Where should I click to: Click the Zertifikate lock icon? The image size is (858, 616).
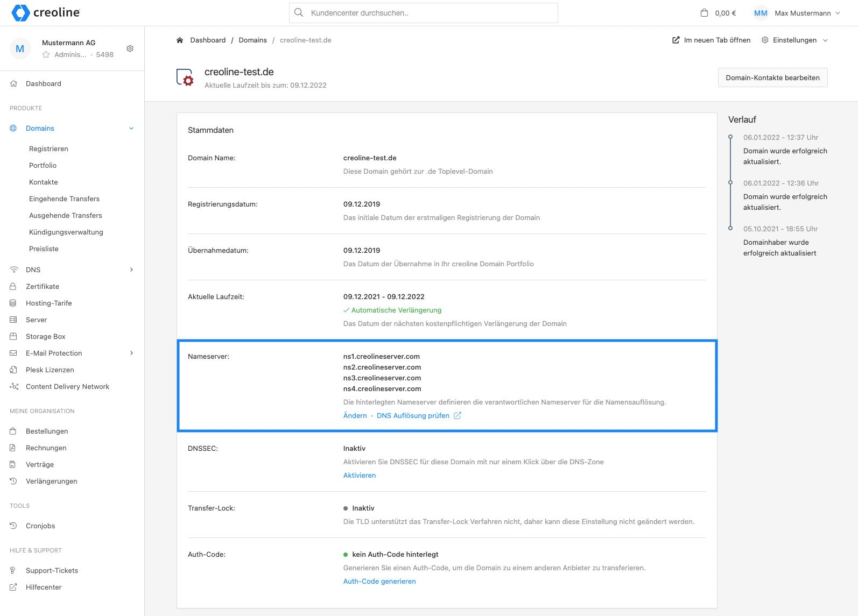(x=13, y=286)
